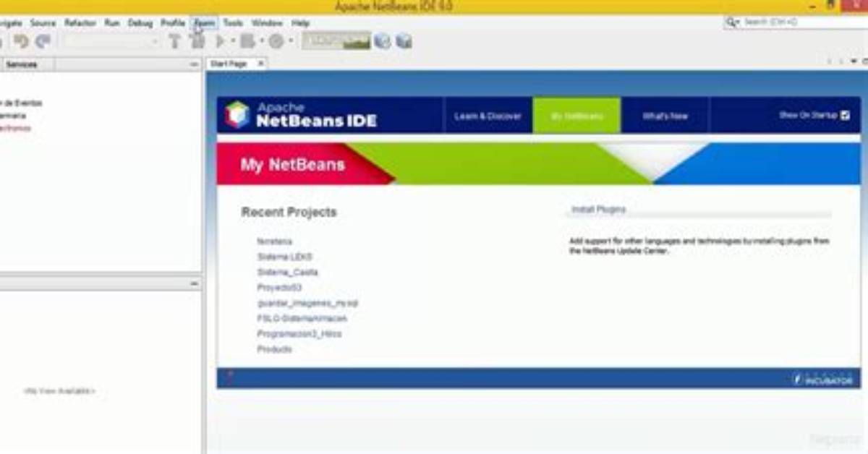Image resolution: width=868 pixels, height=454 pixels.
Task: Open the Run menu
Action: pos(111,23)
